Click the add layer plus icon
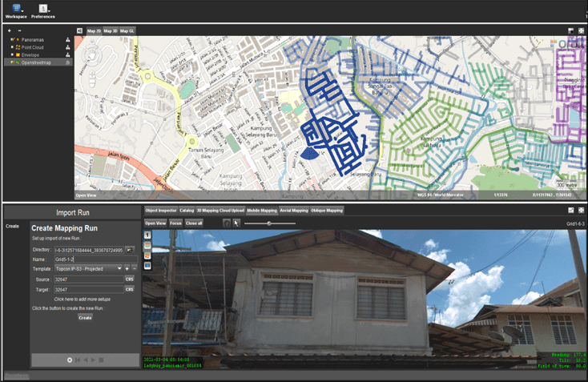 [9, 30]
